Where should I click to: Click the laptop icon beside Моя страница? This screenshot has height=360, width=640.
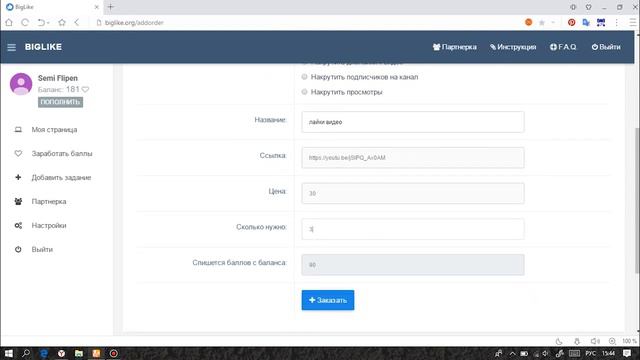point(18,129)
